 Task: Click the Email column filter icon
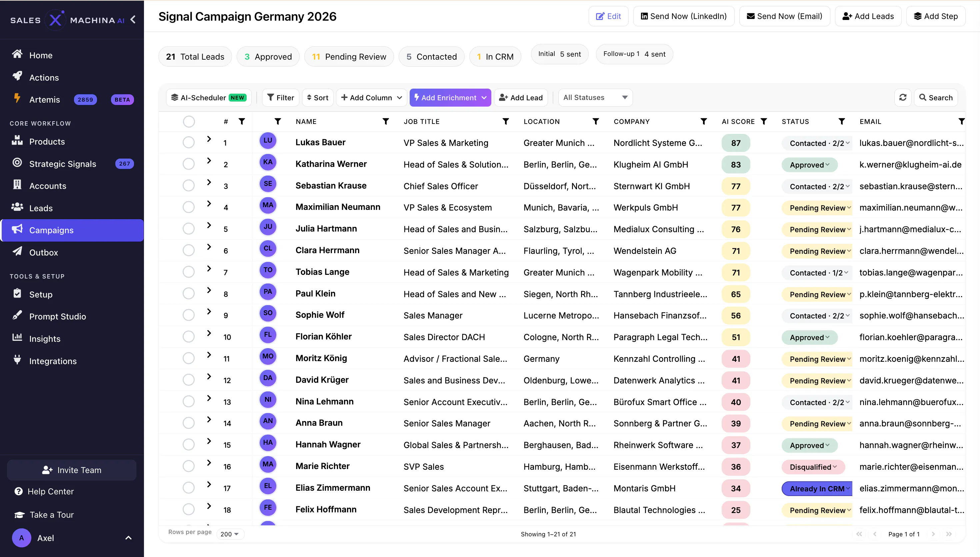tap(961, 121)
